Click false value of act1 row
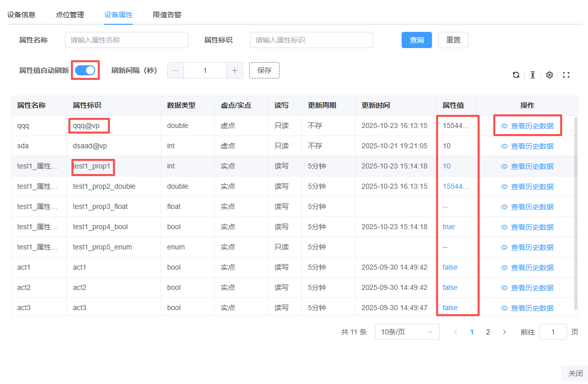 click(450, 267)
